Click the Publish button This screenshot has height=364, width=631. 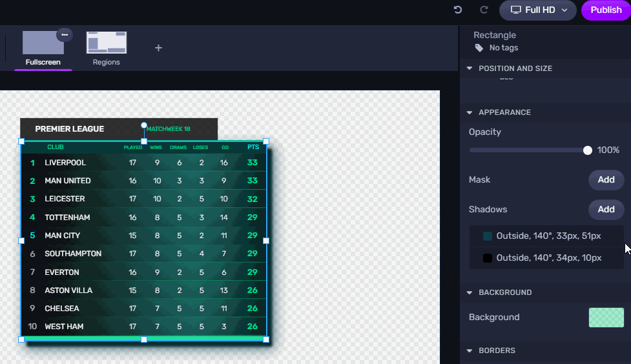pos(606,10)
